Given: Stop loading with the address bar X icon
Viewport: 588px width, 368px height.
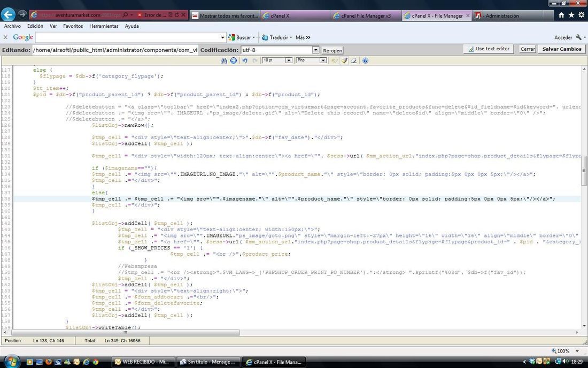Looking at the screenshot, I should 183,15.
